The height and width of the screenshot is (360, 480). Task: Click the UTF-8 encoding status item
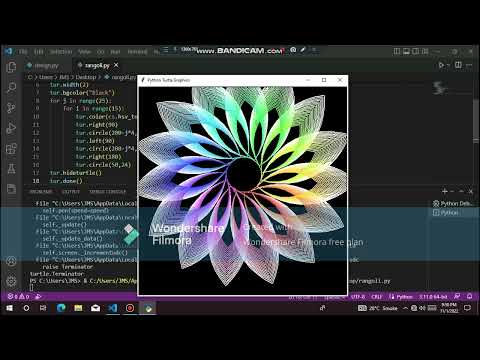tap(358, 296)
